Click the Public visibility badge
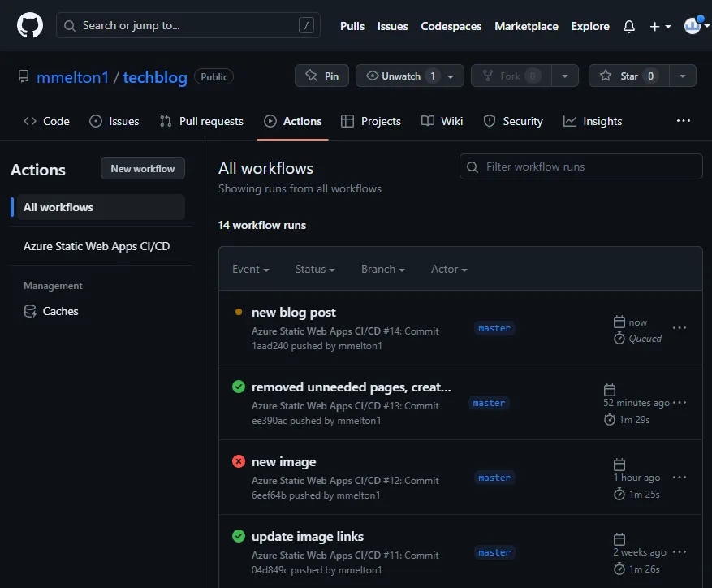Image resolution: width=712 pixels, height=588 pixels. (x=214, y=77)
